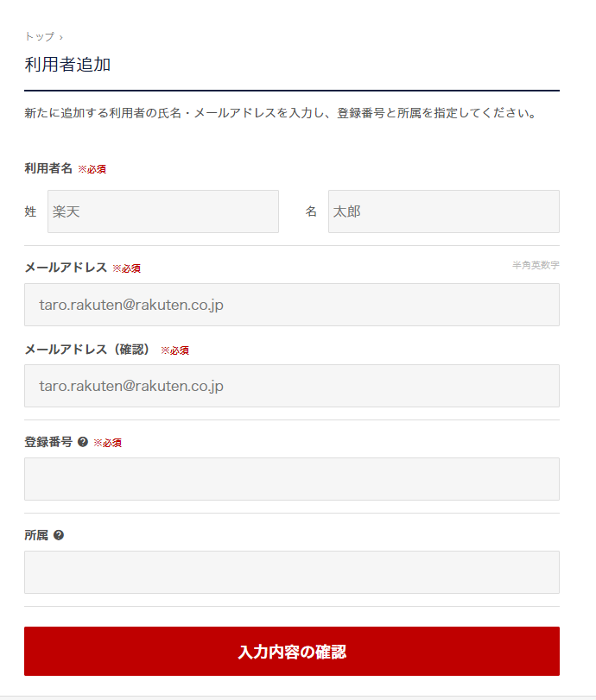Click the 利用者追加 page heading
Viewport: 596px width, 700px height.
pyautogui.click(x=67, y=64)
